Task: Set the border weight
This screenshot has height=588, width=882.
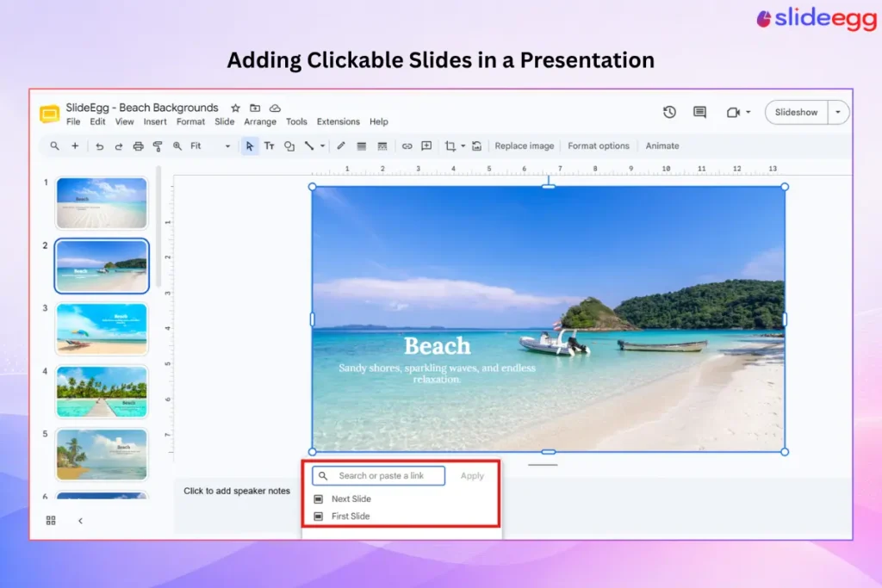Action: [361, 146]
